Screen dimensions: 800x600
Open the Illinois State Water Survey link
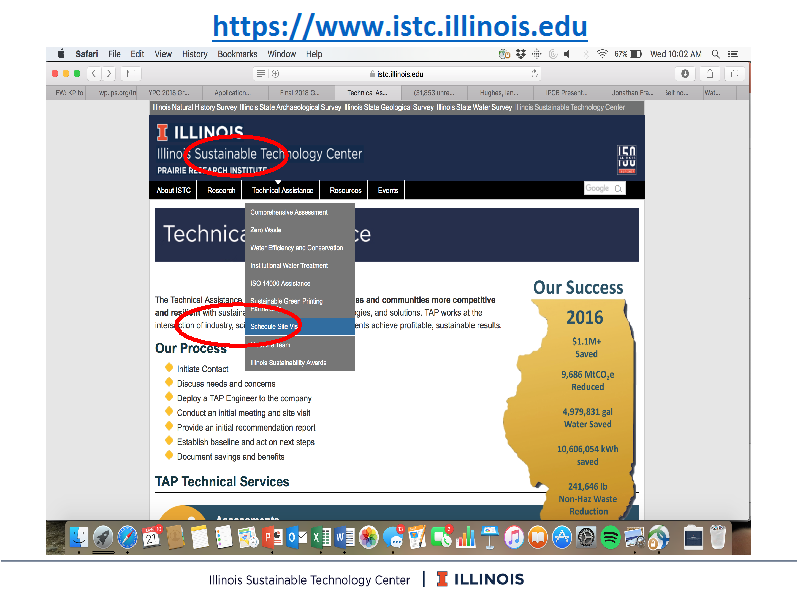point(474,107)
